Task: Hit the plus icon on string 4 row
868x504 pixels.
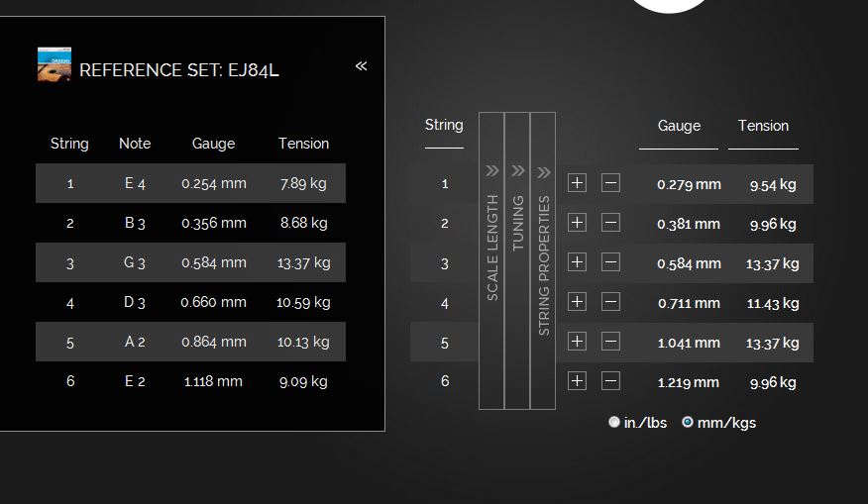Action: coord(577,302)
